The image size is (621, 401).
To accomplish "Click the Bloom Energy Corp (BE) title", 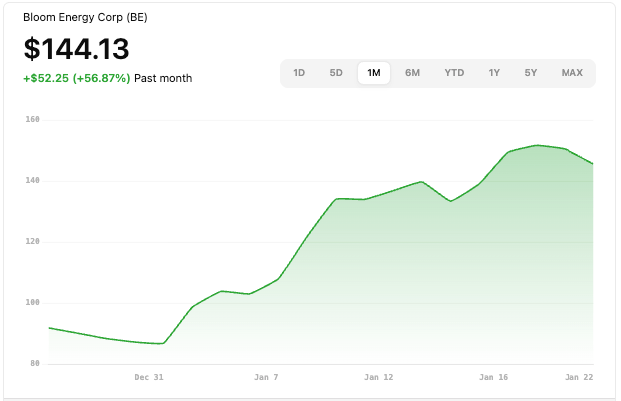I will [x=85, y=17].
